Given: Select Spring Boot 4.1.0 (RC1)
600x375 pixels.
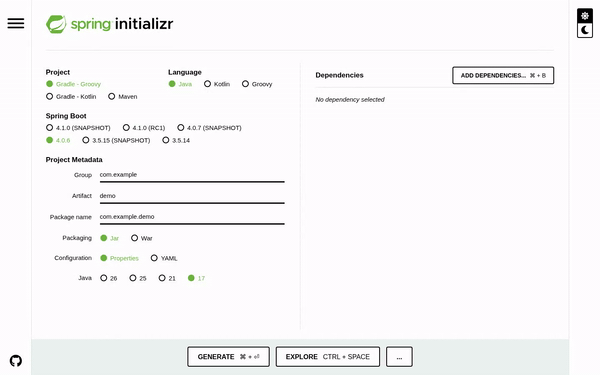Looking at the screenshot, I should click(144, 128).
